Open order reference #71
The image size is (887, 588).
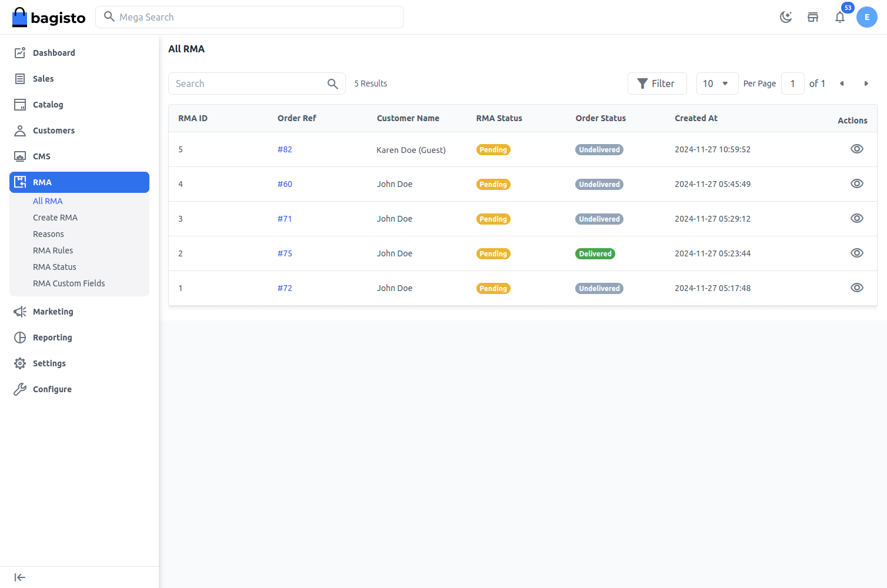click(285, 219)
